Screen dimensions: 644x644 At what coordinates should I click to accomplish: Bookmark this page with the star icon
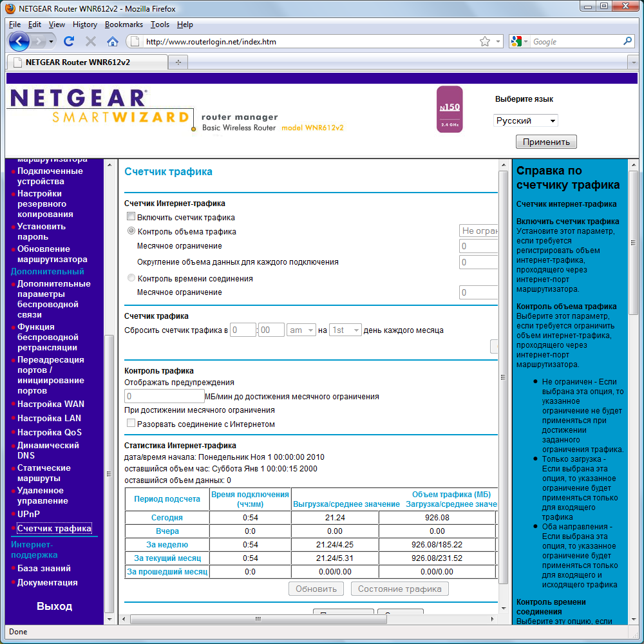485,41
